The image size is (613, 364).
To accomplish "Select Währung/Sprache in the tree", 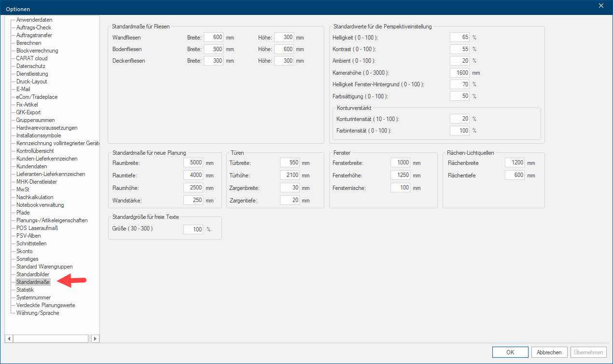I will pyautogui.click(x=38, y=313).
